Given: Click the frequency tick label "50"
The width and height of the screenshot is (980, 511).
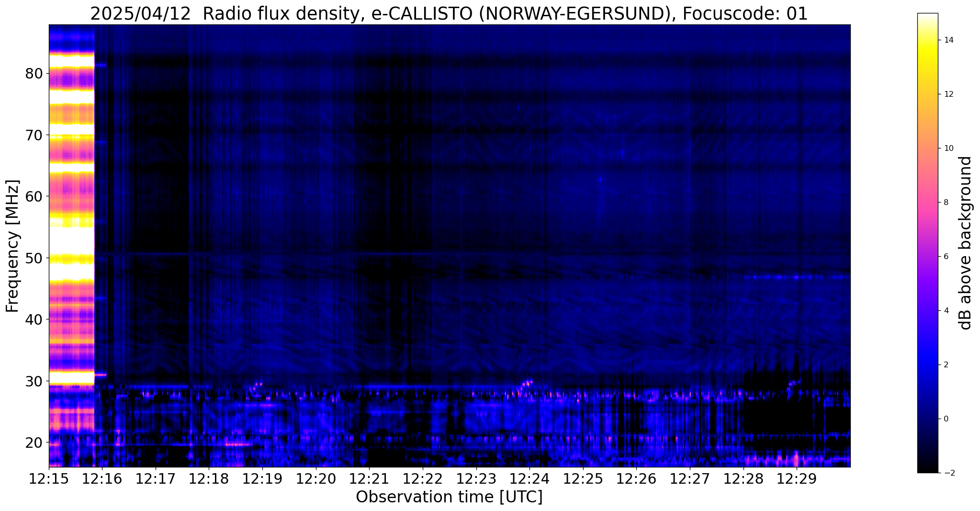Looking at the screenshot, I should pyautogui.click(x=34, y=258).
